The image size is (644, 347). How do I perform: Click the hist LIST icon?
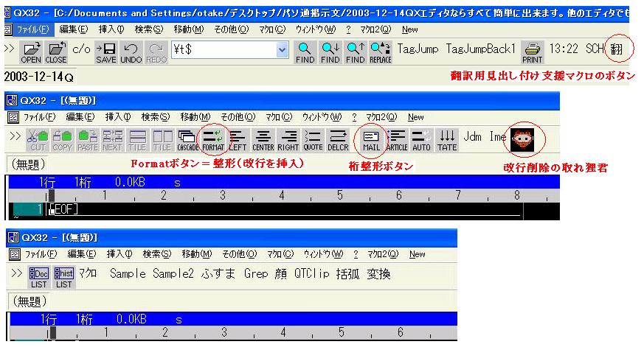coord(63,277)
